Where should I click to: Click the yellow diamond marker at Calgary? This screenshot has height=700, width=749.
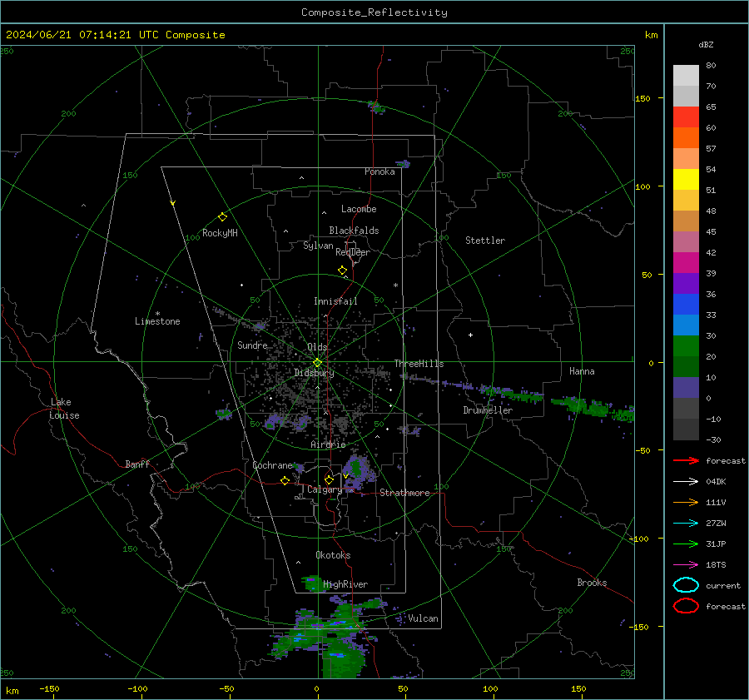click(329, 479)
